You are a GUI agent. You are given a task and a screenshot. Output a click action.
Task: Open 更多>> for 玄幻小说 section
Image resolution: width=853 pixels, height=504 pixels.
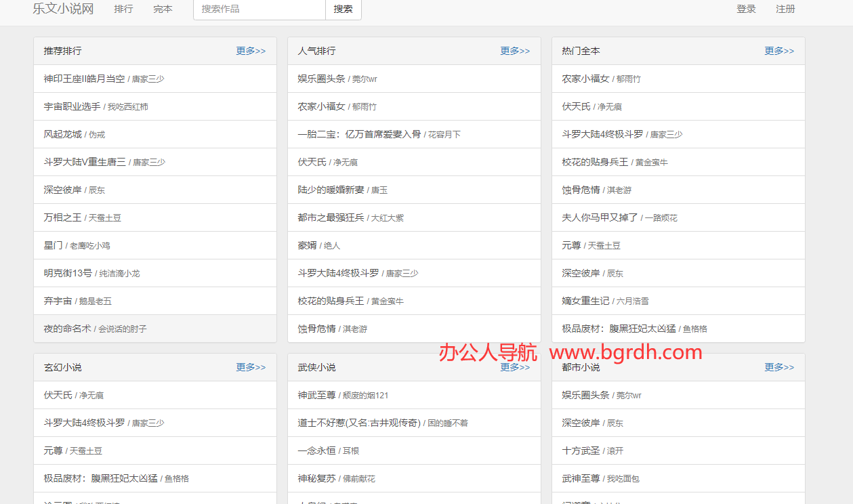tap(251, 366)
